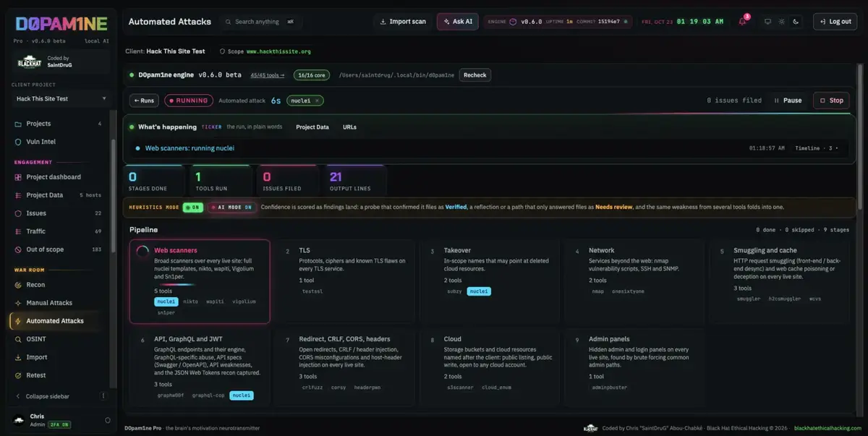Open Client Project dropdown Hack This Site Test

pyautogui.click(x=60, y=98)
